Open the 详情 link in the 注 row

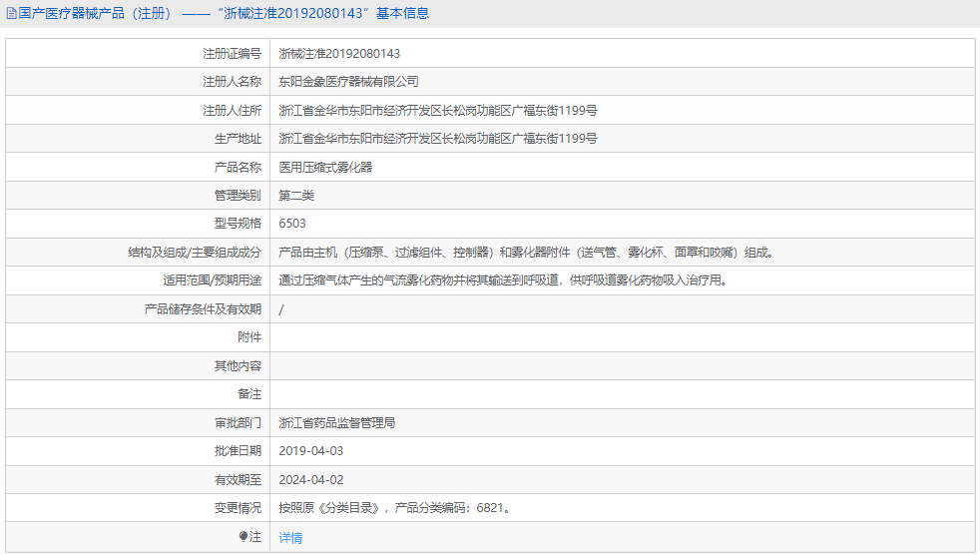pos(290,537)
